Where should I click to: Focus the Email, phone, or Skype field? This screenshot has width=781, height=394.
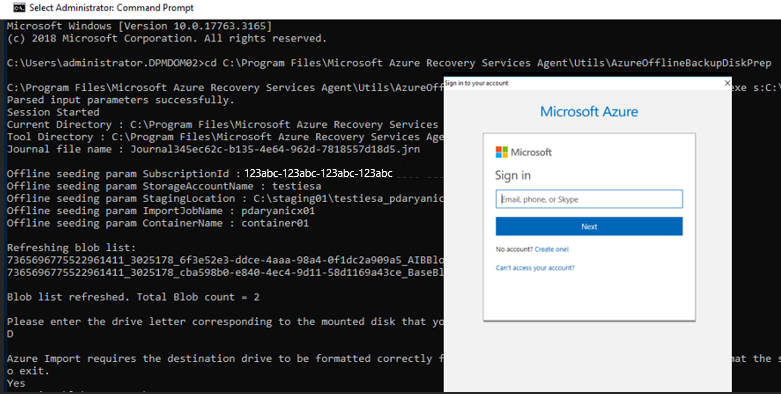589,199
